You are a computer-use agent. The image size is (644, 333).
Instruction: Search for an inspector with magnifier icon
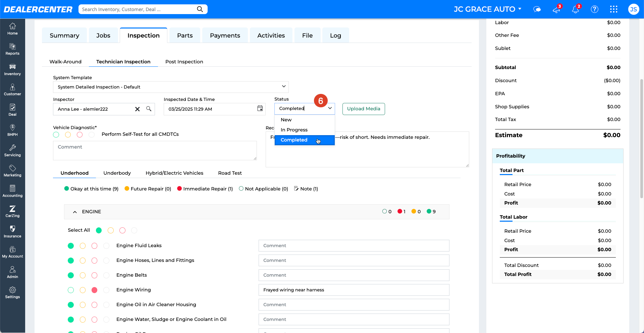click(x=149, y=109)
